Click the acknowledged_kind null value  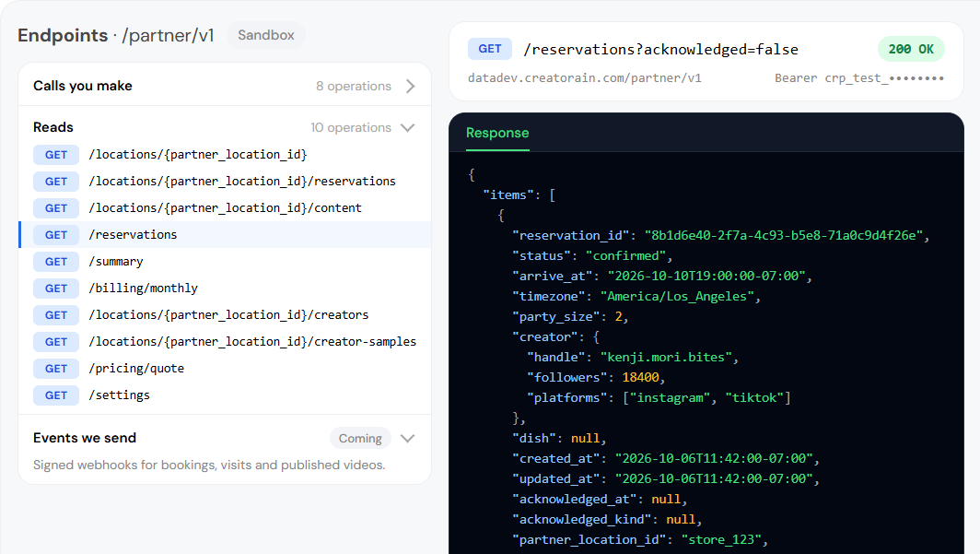click(681, 520)
